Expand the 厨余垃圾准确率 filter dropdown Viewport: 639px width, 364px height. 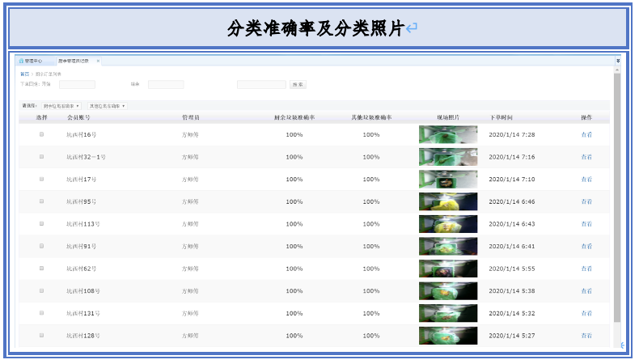pos(62,106)
